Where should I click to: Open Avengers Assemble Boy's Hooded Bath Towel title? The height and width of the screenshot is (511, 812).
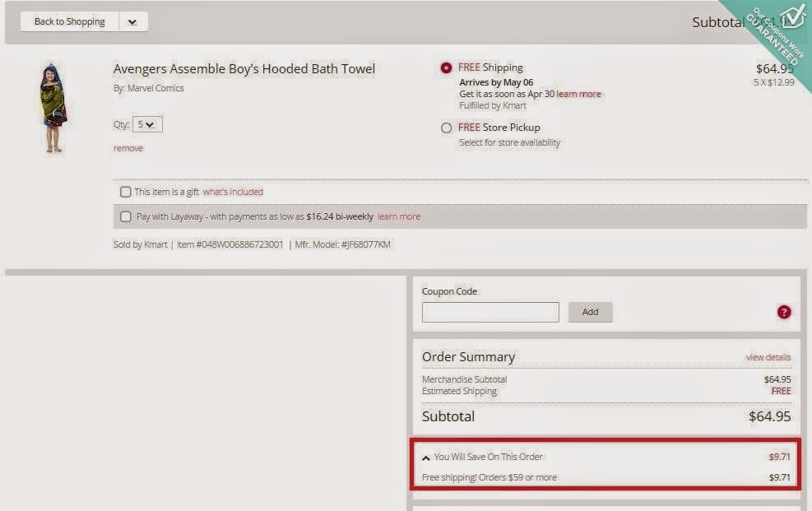click(244, 69)
